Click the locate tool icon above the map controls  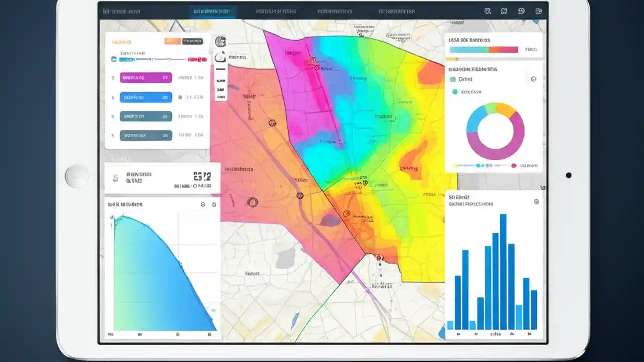click(x=220, y=57)
